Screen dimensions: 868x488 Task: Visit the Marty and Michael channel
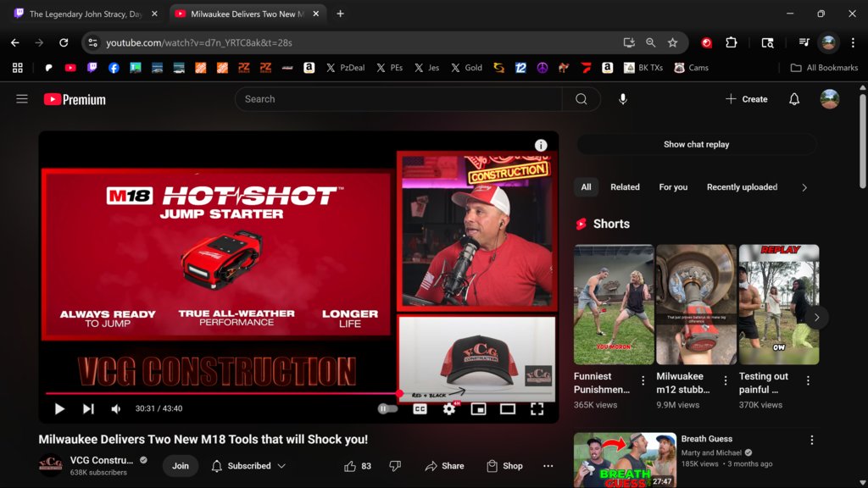pyautogui.click(x=711, y=452)
